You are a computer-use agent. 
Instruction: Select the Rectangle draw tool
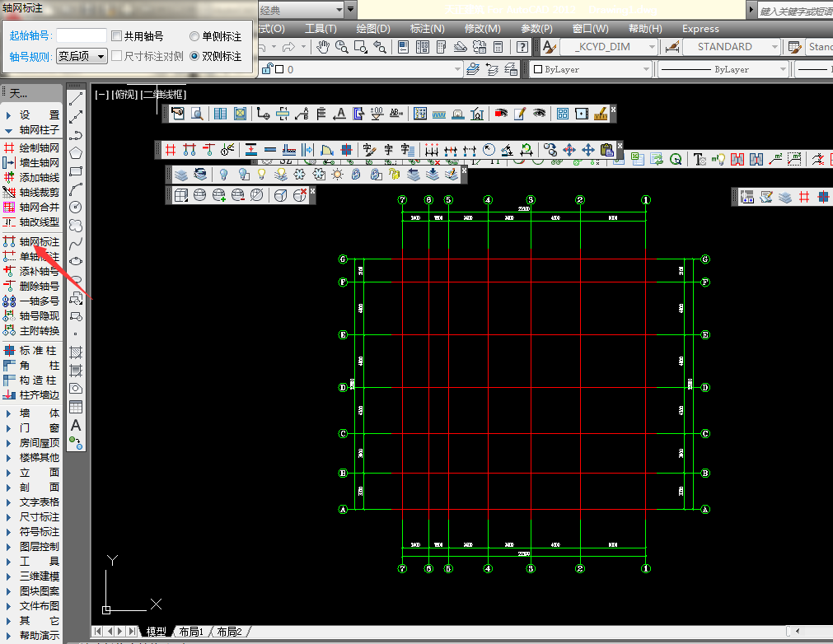(76, 171)
